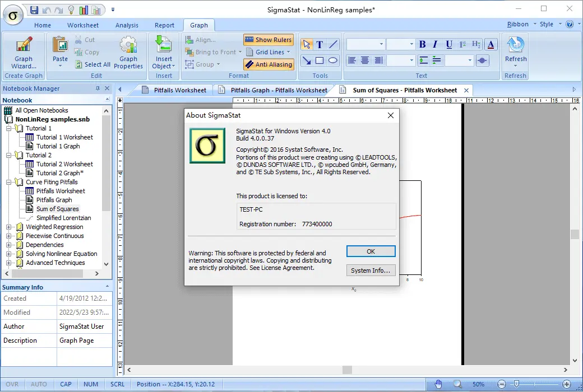Viewport: 583px width, 392px height.
Task: Toggle bold formatting
Action: (x=422, y=45)
